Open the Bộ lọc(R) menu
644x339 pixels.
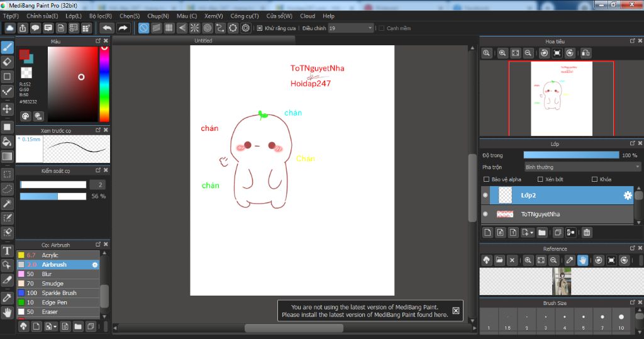point(101,16)
